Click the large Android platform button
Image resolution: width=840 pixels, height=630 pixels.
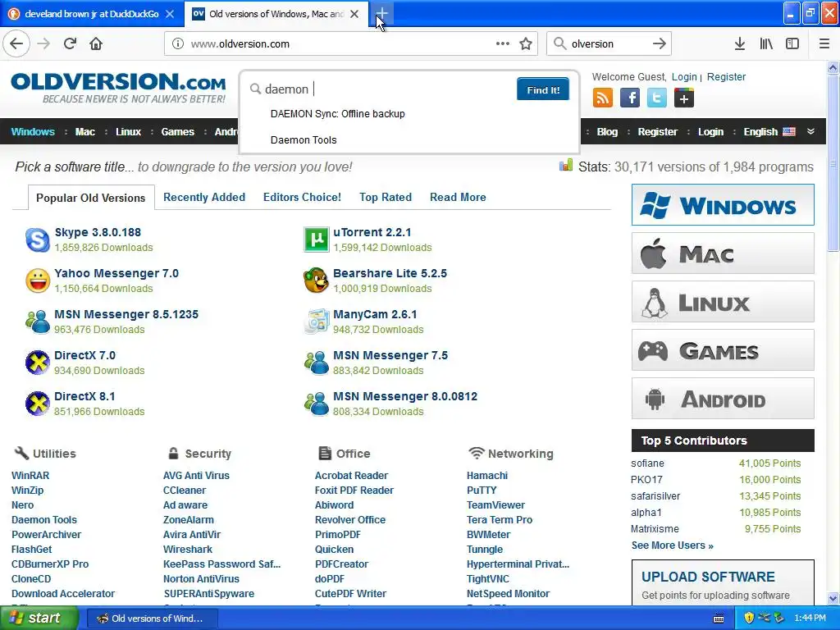[723, 399]
